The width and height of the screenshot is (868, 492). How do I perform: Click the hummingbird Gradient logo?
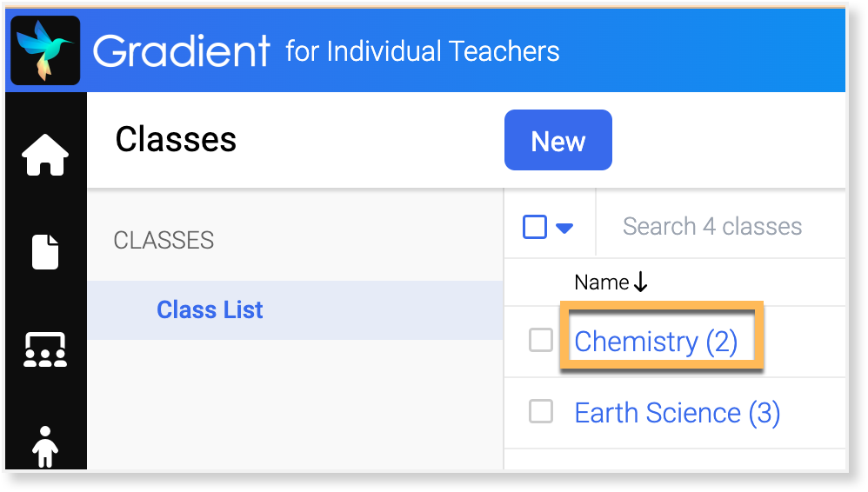tap(44, 50)
